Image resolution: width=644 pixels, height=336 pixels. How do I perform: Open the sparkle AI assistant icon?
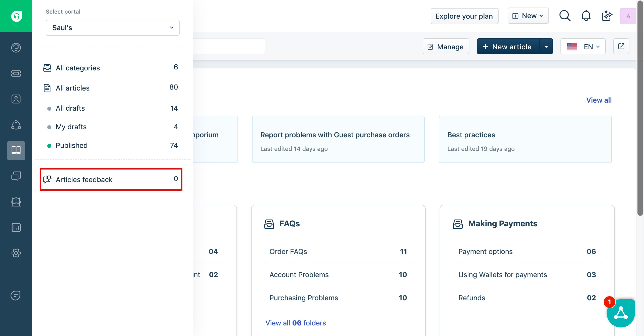(607, 16)
